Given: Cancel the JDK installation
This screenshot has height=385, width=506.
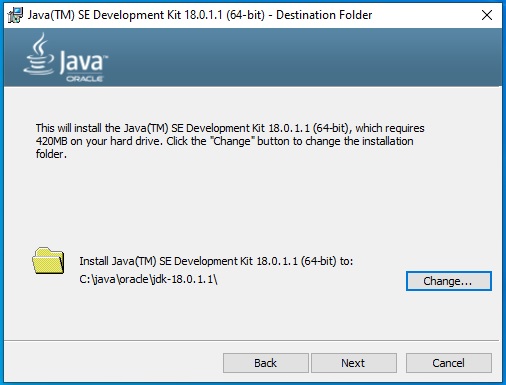Looking at the screenshot, I should click(449, 363).
